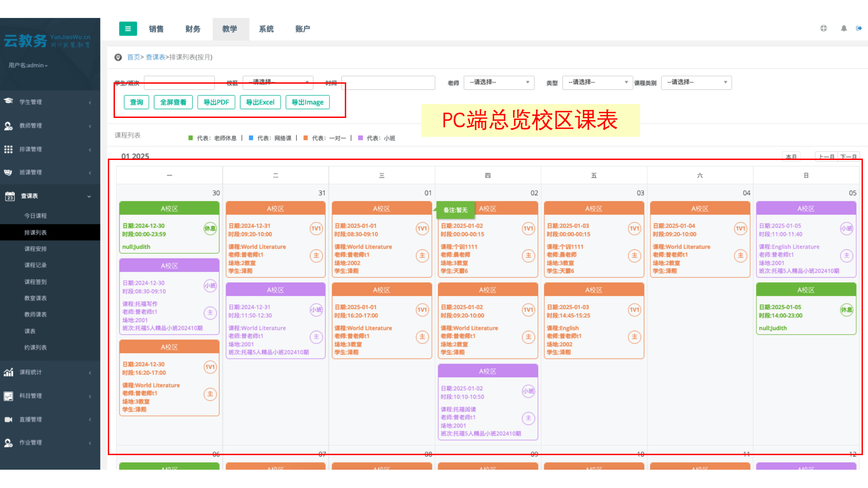This screenshot has height=488, width=868.
Task: Click the 导出Excel button
Action: (x=260, y=102)
